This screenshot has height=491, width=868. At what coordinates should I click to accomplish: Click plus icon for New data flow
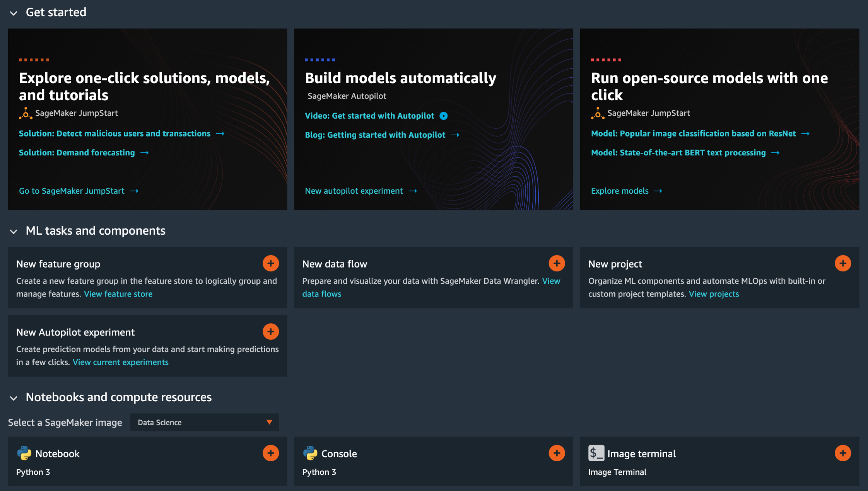pos(557,263)
